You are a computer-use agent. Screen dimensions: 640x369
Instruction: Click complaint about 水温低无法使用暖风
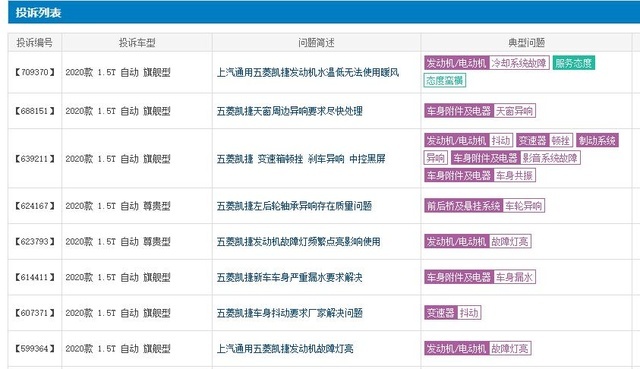pyautogui.click(x=308, y=73)
